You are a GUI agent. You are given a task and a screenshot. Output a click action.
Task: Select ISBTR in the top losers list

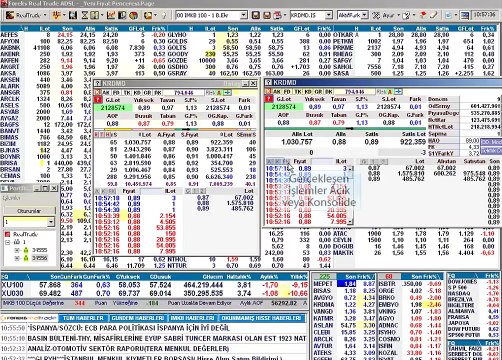click(410, 284)
